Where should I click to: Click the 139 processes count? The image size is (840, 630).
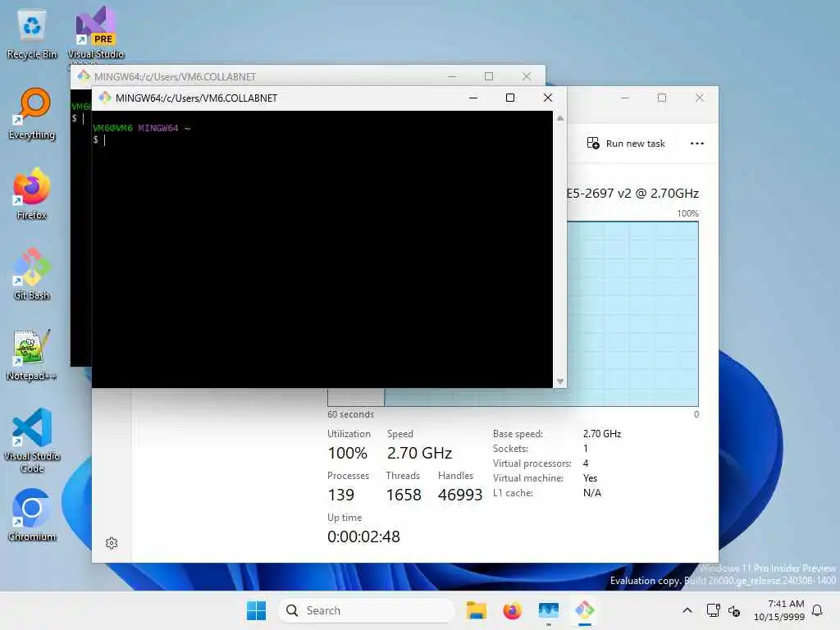click(340, 495)
